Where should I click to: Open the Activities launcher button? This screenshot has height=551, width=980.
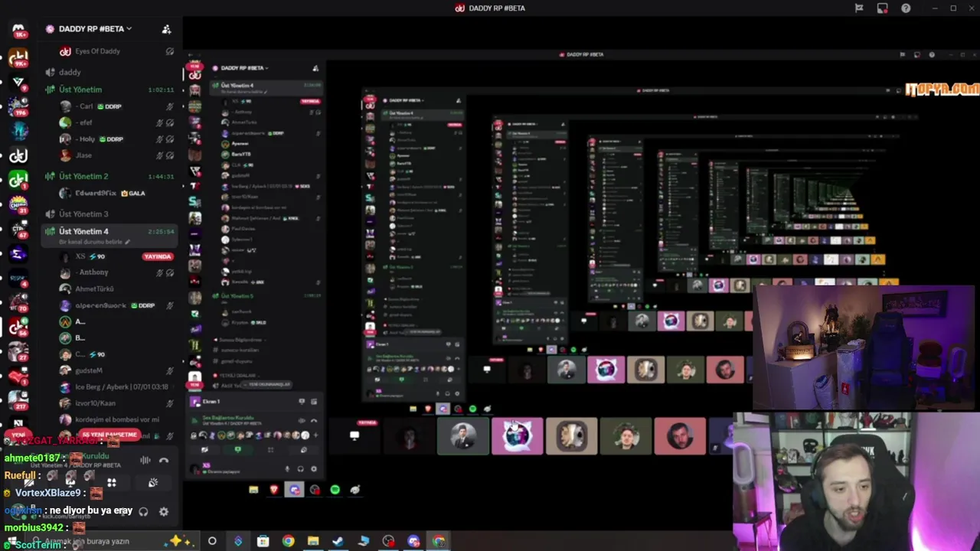tap(112, 482)
